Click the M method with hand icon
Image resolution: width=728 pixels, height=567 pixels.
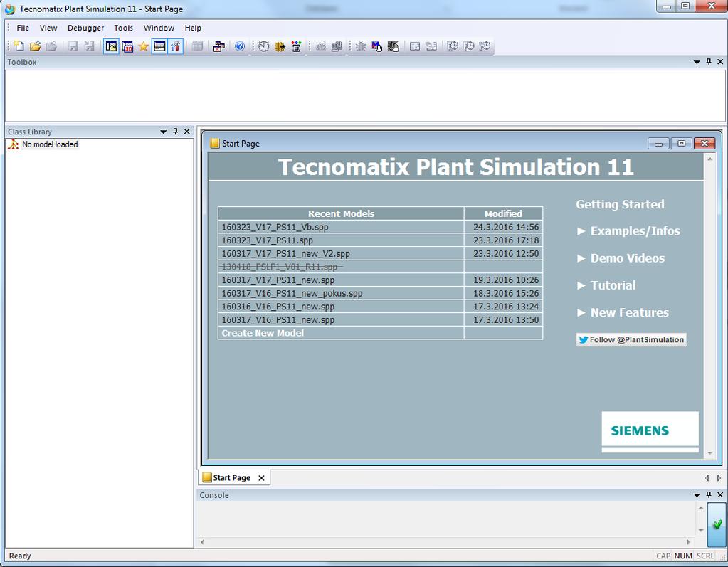click(x=377, y=46)
